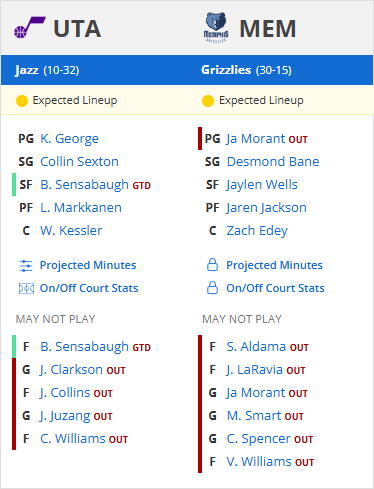Select starting point guard K. George
This screenshot has height=489, width=374.
click(69, 139)
